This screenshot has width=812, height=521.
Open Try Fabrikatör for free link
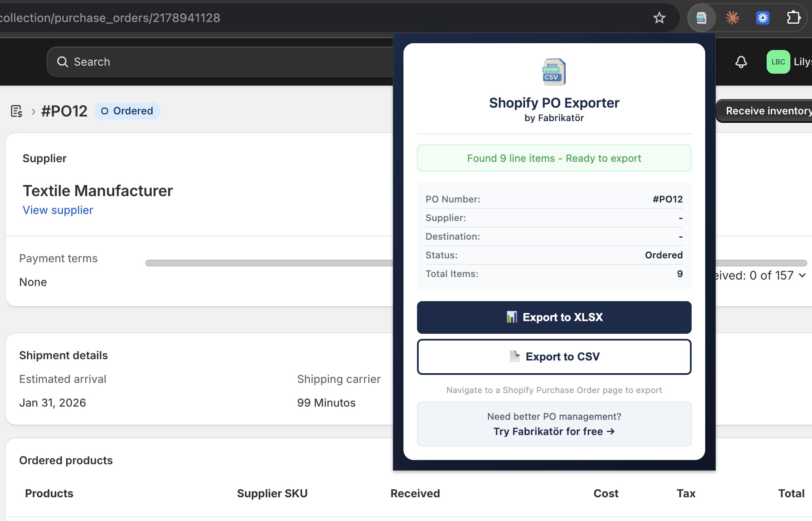coord(554,431)
